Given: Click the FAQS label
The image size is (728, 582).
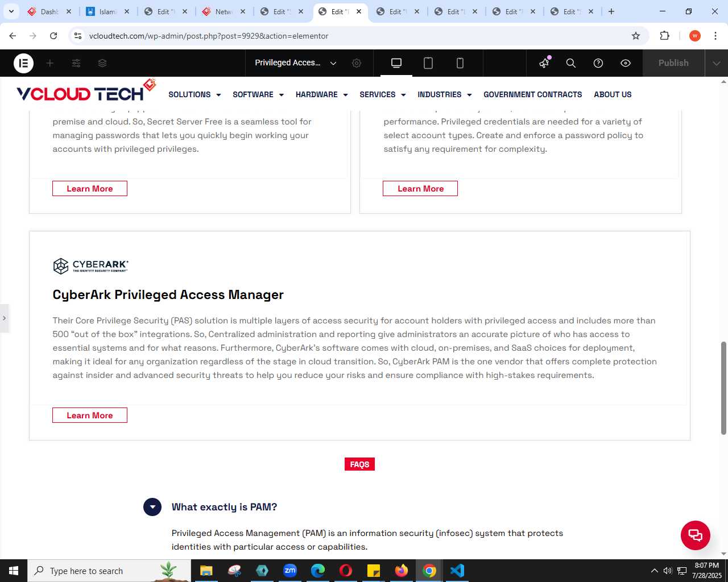Looking at the screenshot, I should click(x=359, y=464).
